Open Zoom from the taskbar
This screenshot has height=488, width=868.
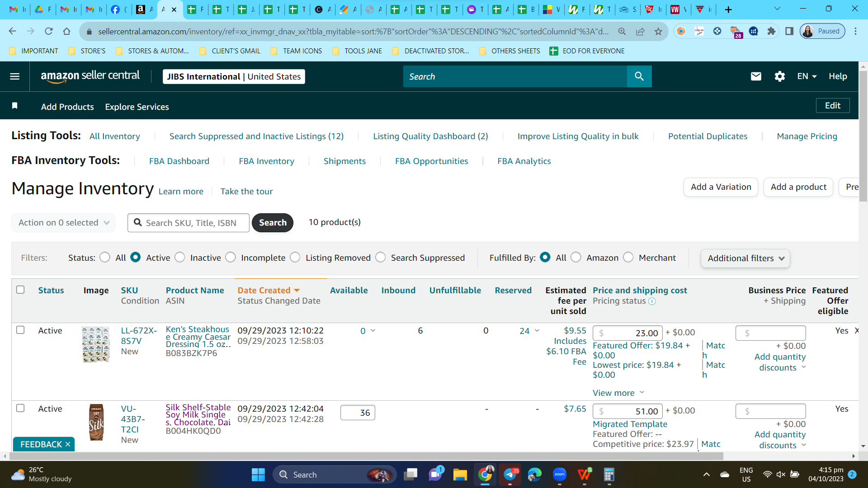[560, 474]
